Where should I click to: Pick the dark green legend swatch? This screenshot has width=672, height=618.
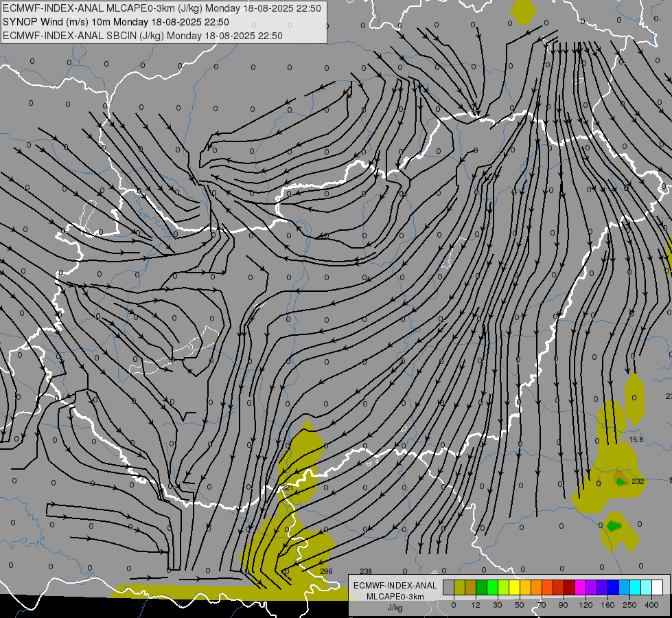[482, 587]
